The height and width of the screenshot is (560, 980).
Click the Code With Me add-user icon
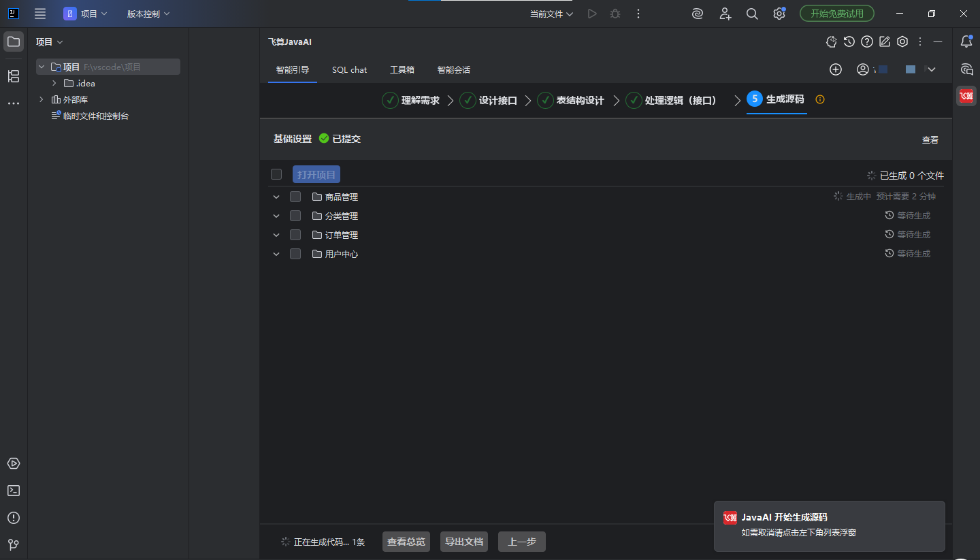[x=725, y=14]
